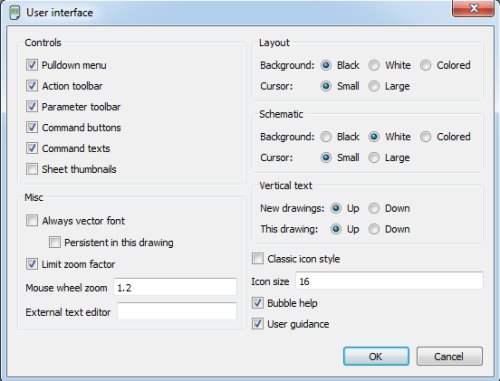The image size is (500, 381).
Task: Choose Colored background for Layout
Action: pos(425,65)
